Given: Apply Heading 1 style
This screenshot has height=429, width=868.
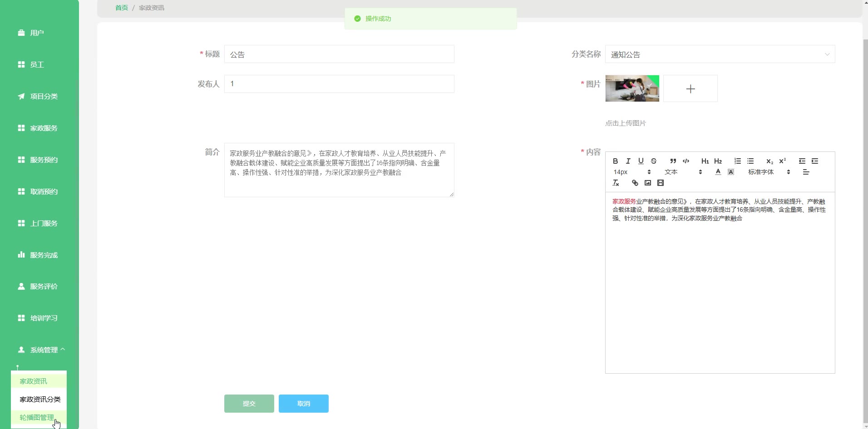Looking at the screenshot, I should [x=705, y=161].
